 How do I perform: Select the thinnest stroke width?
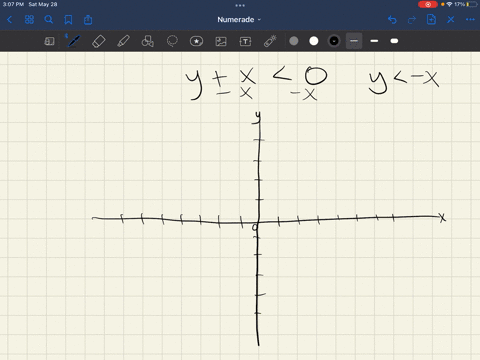[x=354, y=41]
